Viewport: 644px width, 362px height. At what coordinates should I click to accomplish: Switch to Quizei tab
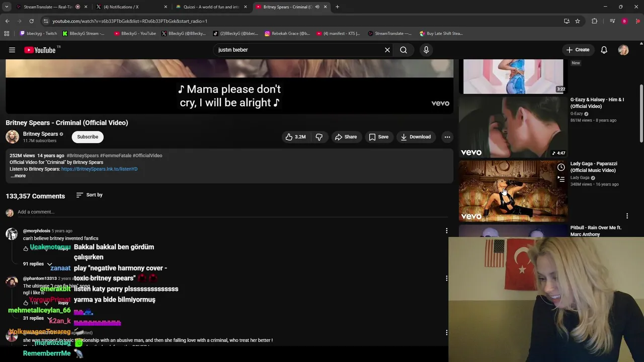211,7
